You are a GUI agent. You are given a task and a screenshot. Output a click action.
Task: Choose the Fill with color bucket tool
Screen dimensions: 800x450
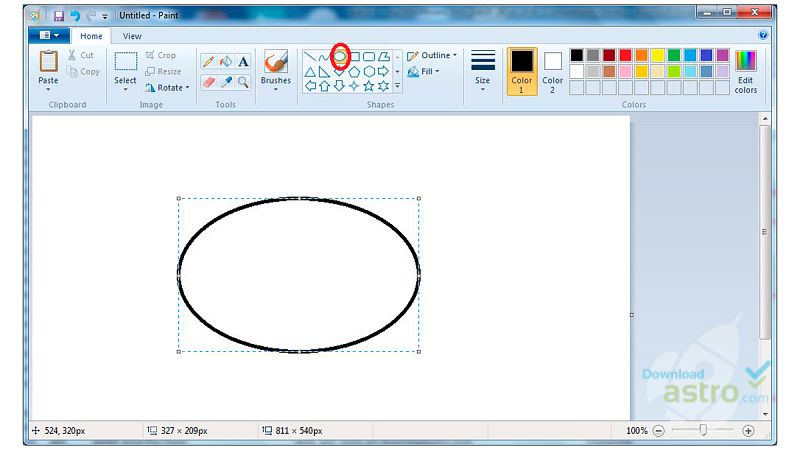(x=225, y=62)
